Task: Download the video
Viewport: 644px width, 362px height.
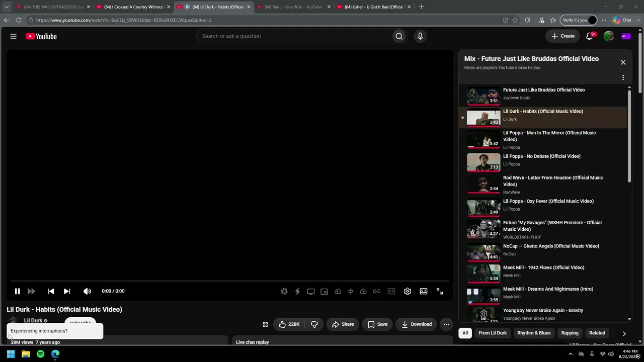Action: 417,324
